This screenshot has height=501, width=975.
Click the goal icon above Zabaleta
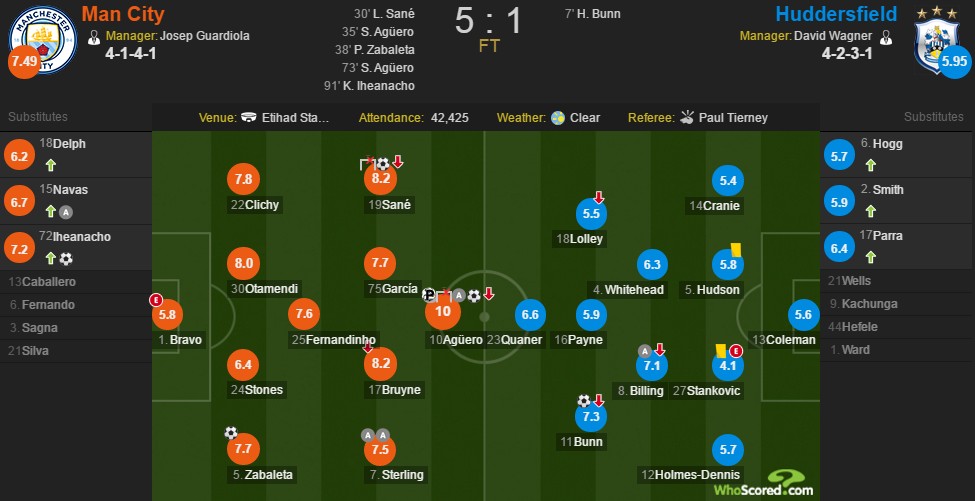[231, 433]
